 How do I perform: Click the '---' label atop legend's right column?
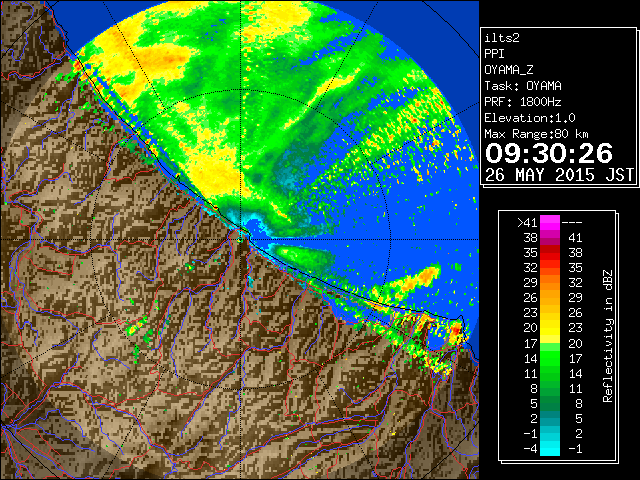pyautogui.click(x=572, y=223)
